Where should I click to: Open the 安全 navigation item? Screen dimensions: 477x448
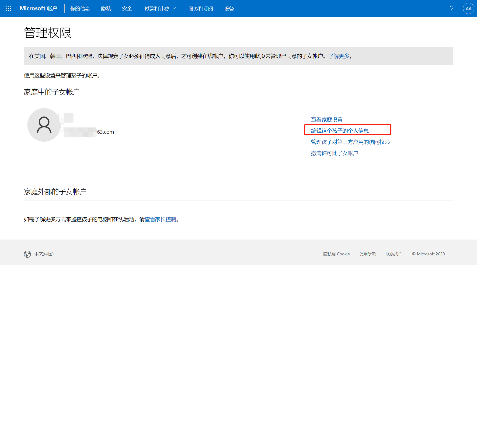pos(127,9)
